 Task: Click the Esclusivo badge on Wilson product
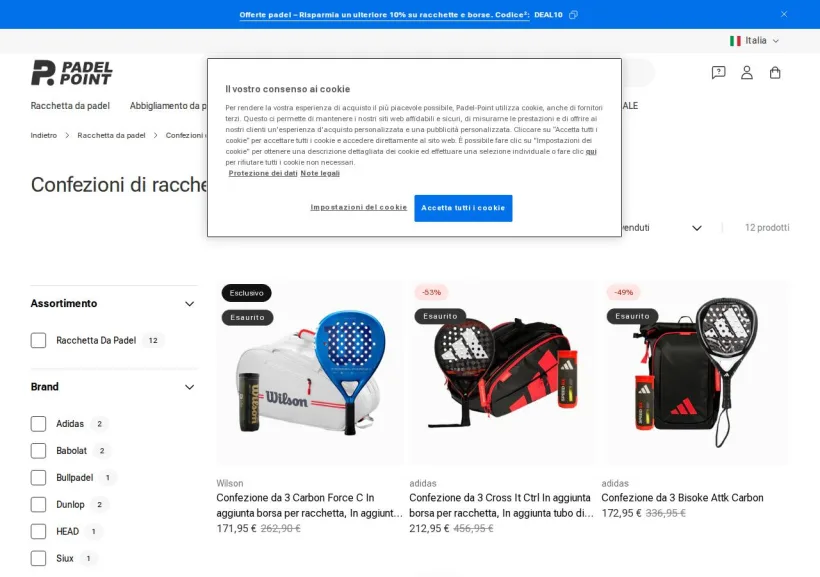click(246, 293)
